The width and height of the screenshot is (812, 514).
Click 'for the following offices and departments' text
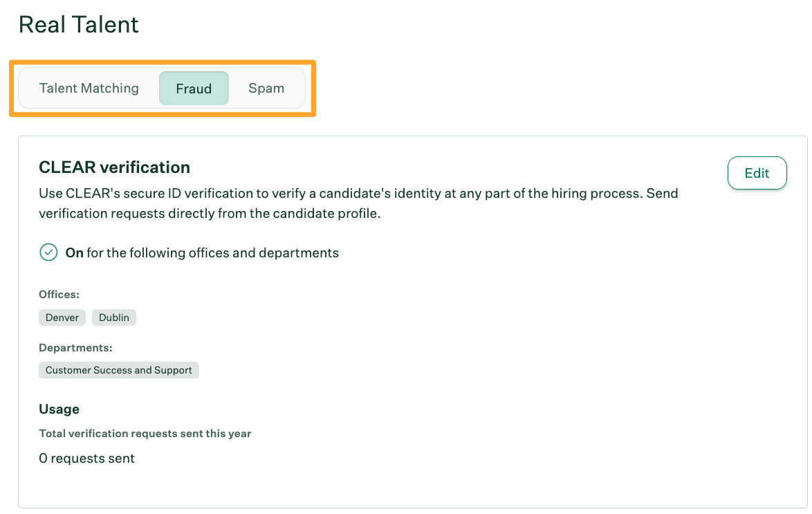[213, 253]
